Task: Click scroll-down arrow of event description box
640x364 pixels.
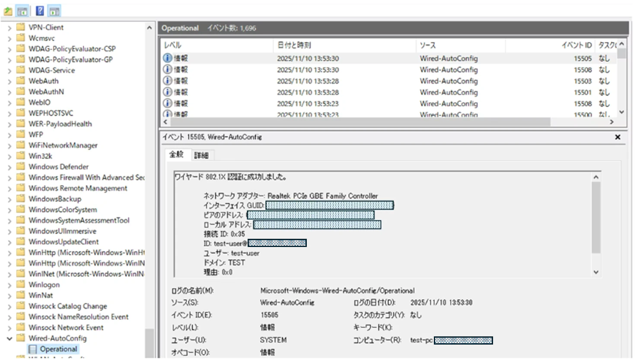Action: 596,272
